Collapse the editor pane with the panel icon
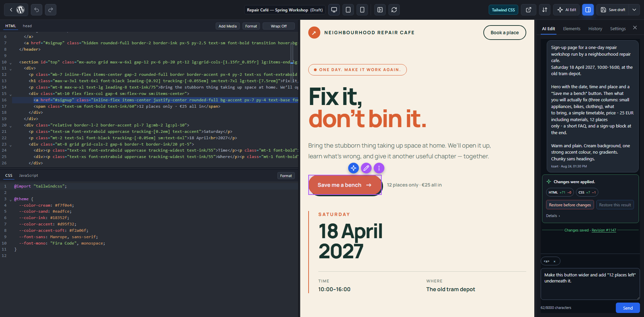The width and height of the screenshot is (644, 317). click(380, 10)
